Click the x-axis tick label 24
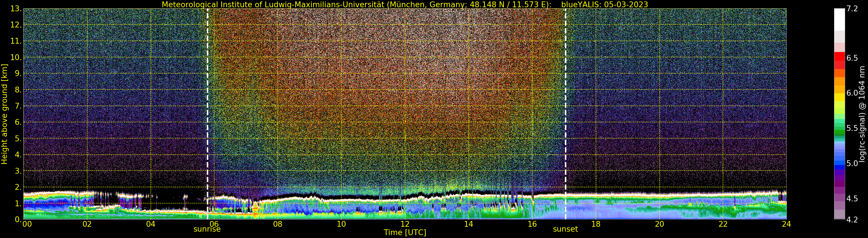The height and width of the screenshot is (238, 868). (786, 224)
